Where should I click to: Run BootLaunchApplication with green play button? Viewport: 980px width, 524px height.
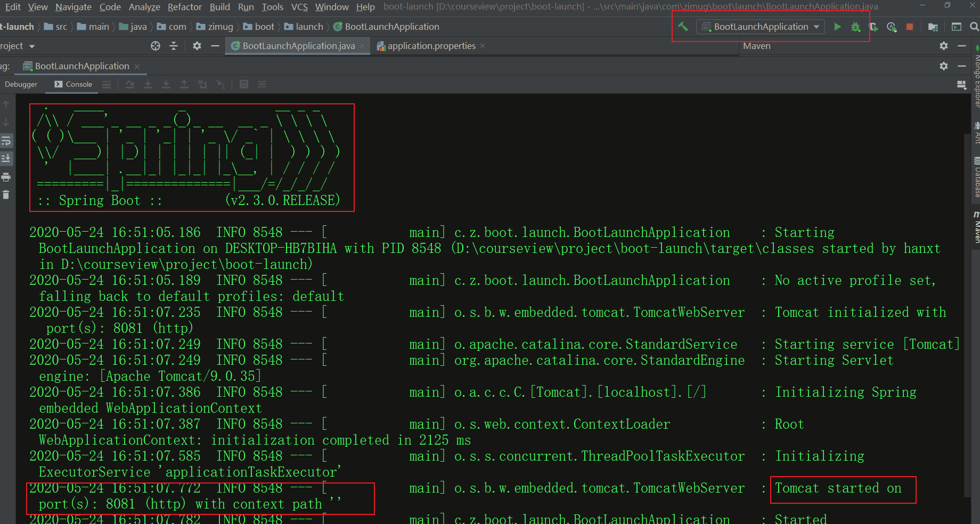click(837, 27)
